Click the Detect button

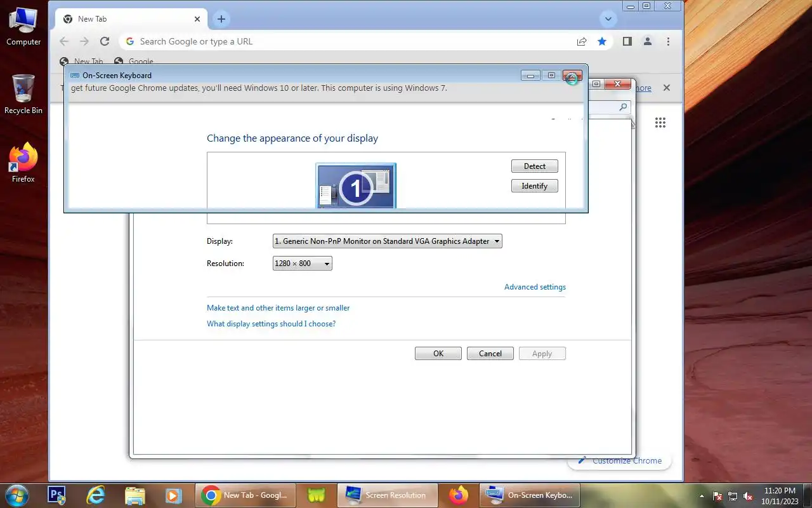coord(534,166)
